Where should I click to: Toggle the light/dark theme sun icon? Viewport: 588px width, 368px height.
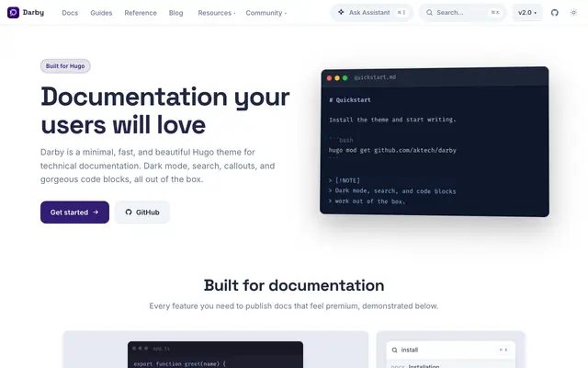(x=573, y=13)
